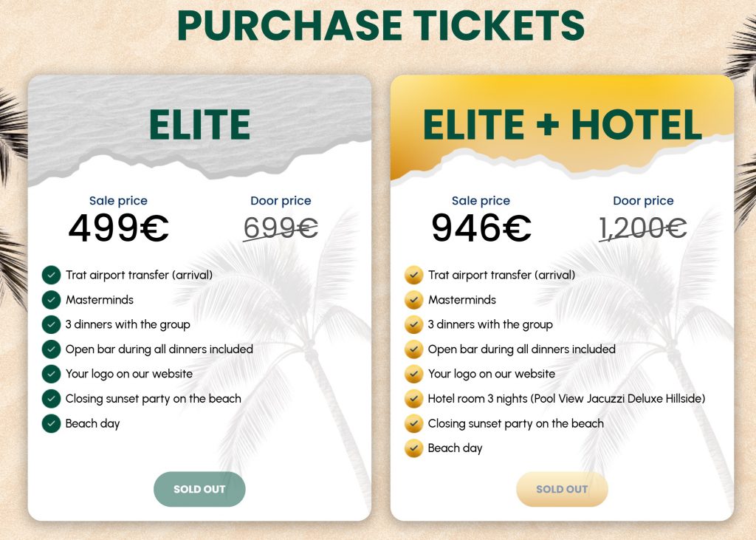Click green check by Elite Trat airport transfer
The width and height of the screenshot is (756, 540).
[51, 276]
